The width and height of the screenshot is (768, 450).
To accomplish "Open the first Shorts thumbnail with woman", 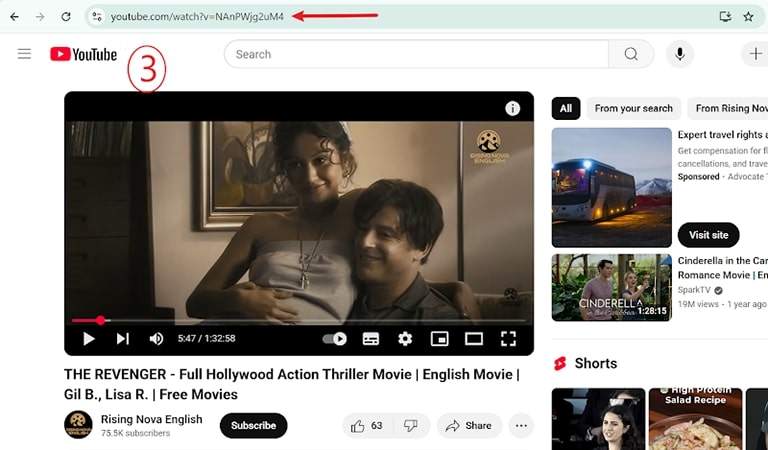I will click(598, 419).
